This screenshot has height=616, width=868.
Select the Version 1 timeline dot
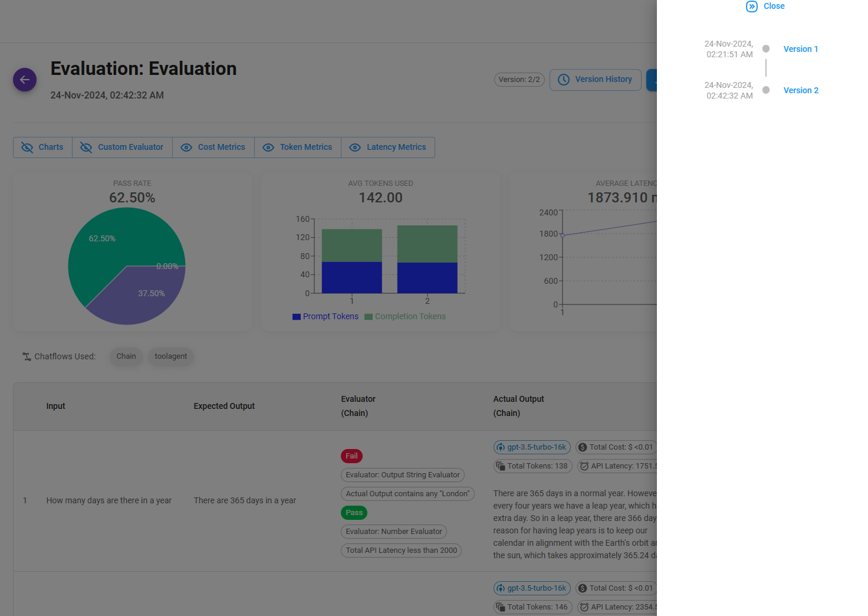[766, 49]
